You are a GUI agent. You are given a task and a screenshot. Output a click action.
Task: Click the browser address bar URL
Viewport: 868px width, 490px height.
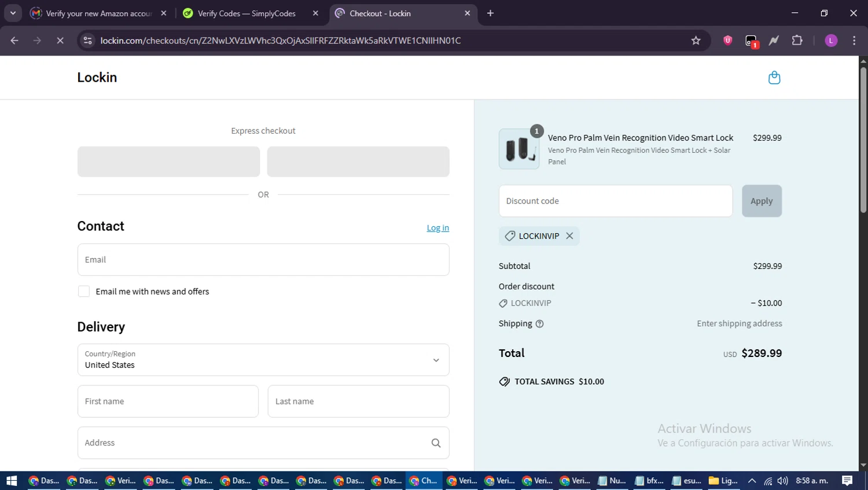281,40
